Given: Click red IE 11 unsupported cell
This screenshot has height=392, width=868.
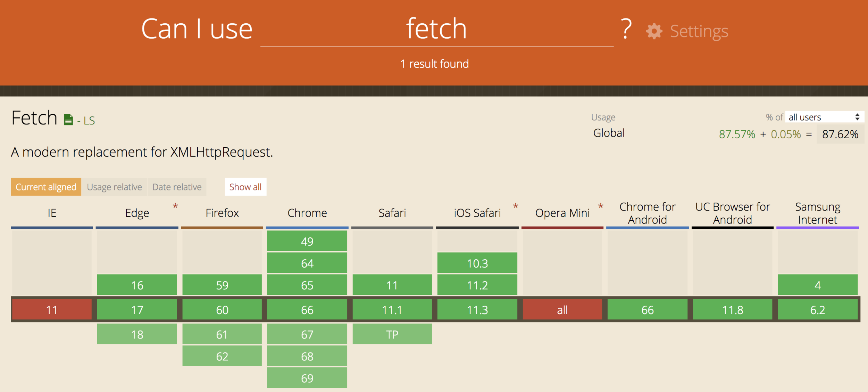Looking at the screenshot, I should [52, 310].
